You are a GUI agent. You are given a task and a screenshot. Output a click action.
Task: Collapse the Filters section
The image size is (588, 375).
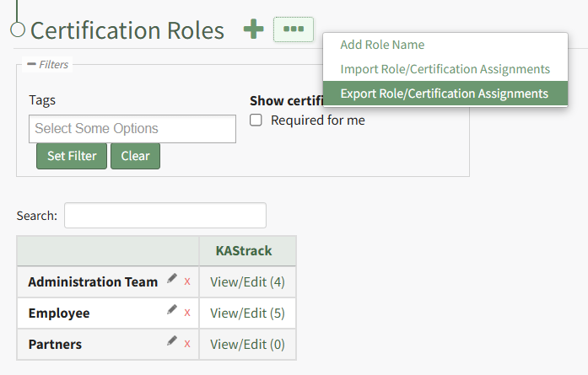click(x=31, y=64)
